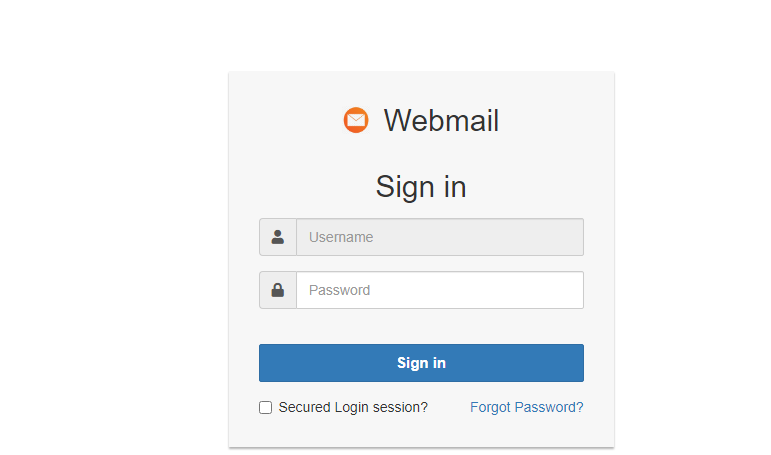Click the white text on the Sign in button
The image size is (771, 455).
click(x=421, y=363)
